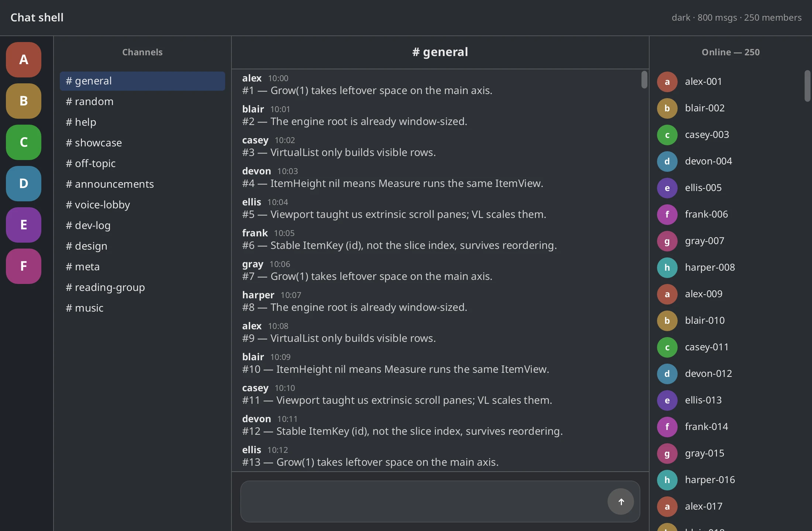This screenshot has width=812, height=531.
Task: Switch to # random channel
Action: point(142,102)
